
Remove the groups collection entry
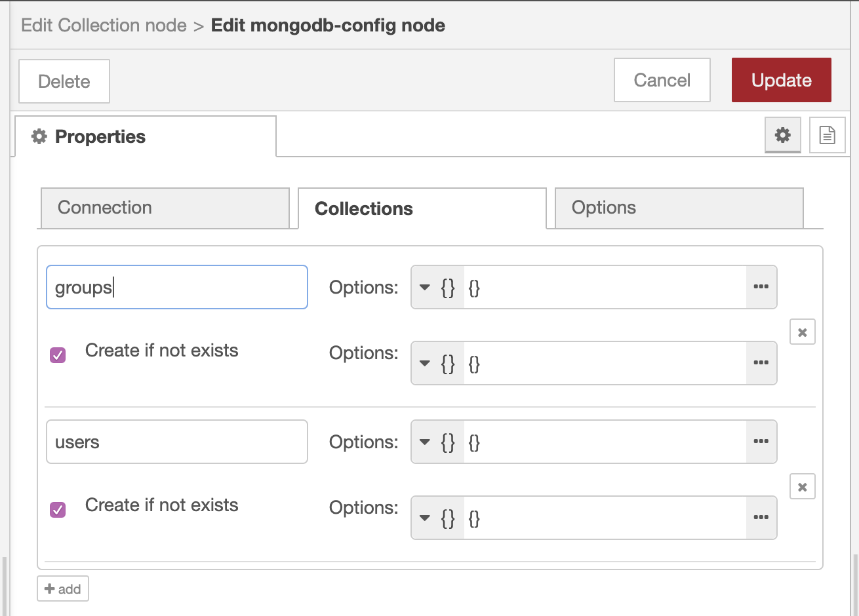click(x=802, y=332)
